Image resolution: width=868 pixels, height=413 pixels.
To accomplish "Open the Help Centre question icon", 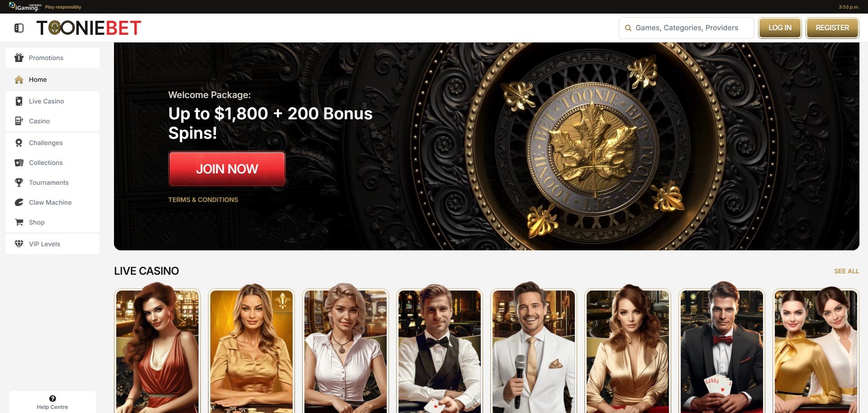I will point(52,399).
